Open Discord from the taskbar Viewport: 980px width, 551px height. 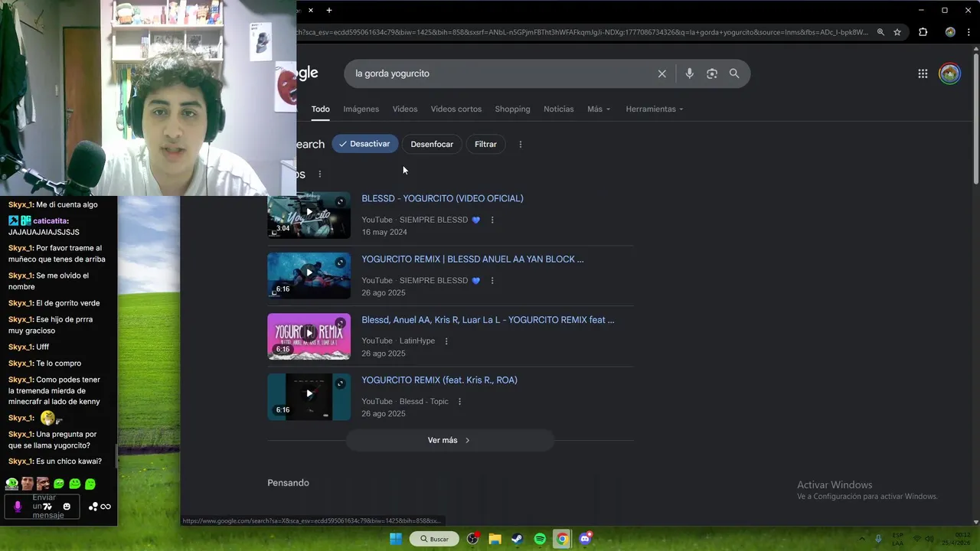[x=586, y=539]
